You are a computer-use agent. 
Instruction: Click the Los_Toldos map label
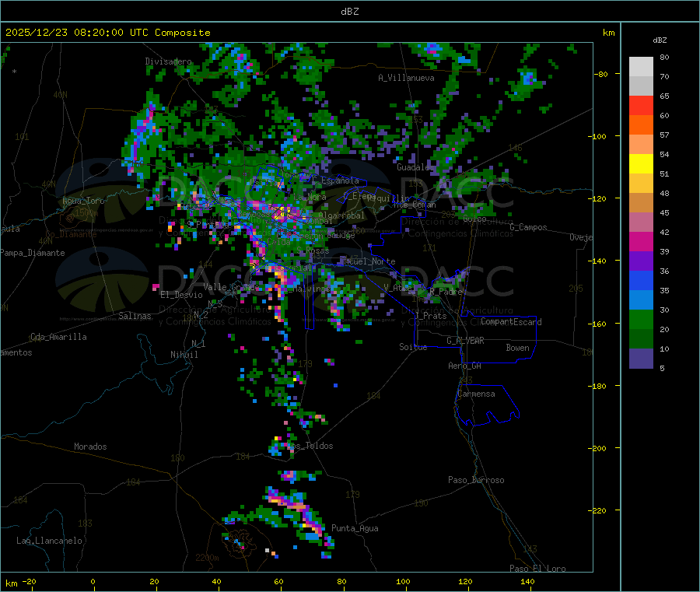pos(310,446)
